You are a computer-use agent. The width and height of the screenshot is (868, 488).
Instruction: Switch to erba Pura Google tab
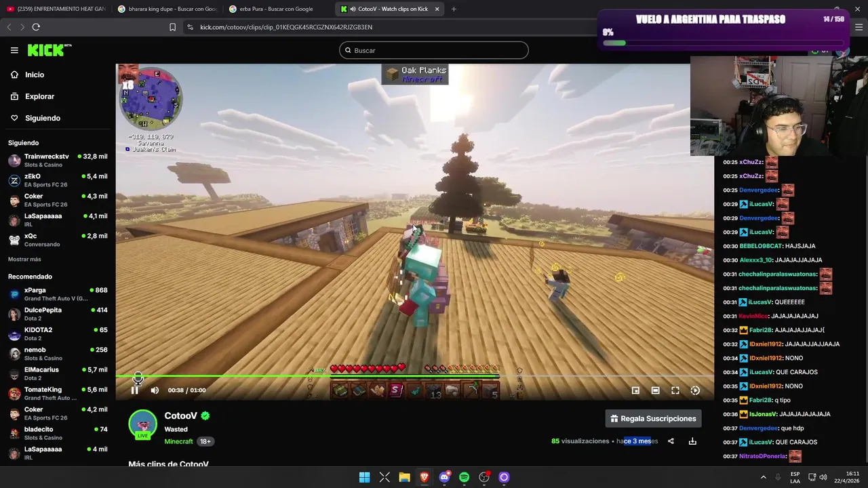coord(278,9)
